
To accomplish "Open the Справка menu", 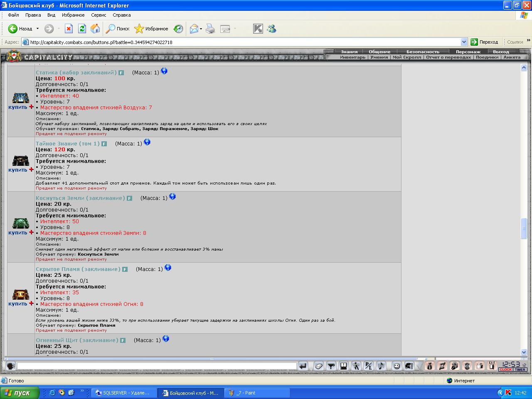I will tap(121, 15).
